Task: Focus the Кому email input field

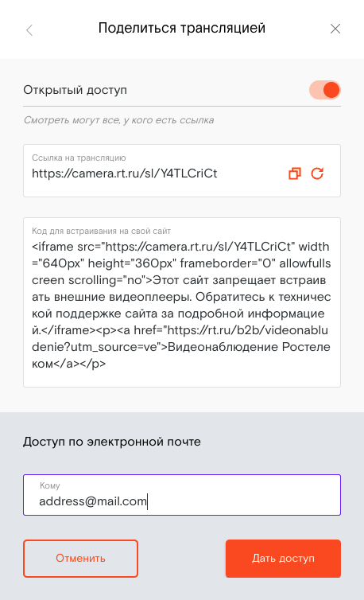Action: coord(182,495)
